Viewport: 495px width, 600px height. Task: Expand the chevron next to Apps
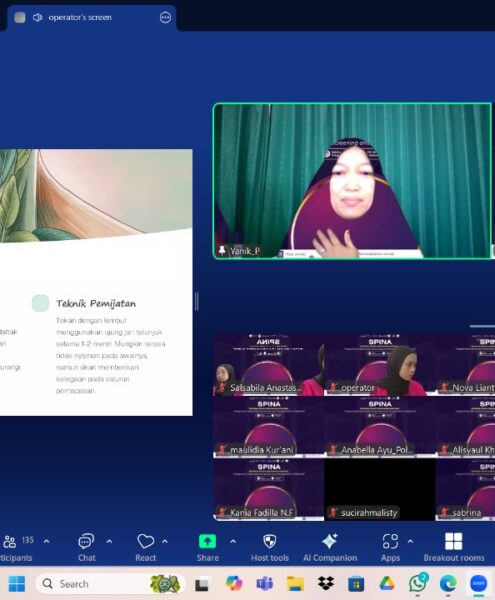(410, 541)
